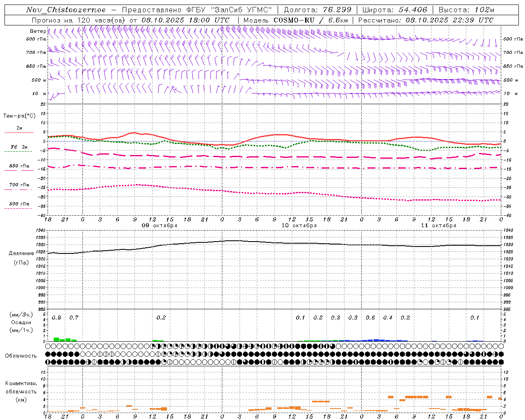The image size is (525, 420).
Task: Click the computed time Рассчитано: 08.10.2025 22:39 UTC
Action: [x=426, y=20]
